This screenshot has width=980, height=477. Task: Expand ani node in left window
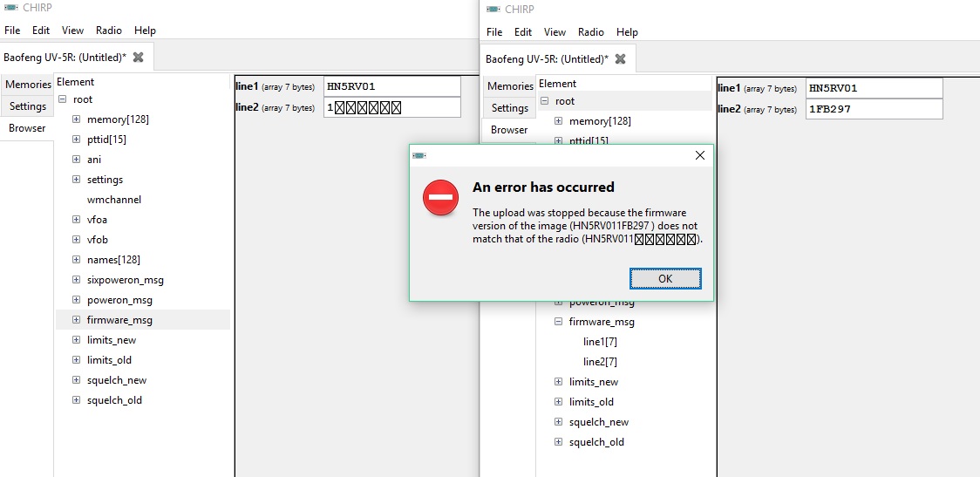(x=76, y=160)
